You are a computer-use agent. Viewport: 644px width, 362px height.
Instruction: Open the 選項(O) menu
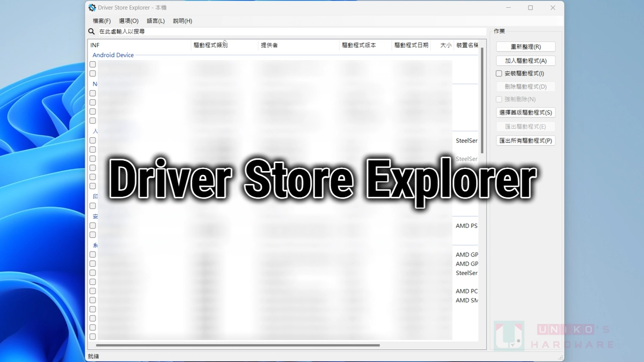point(129,21)
